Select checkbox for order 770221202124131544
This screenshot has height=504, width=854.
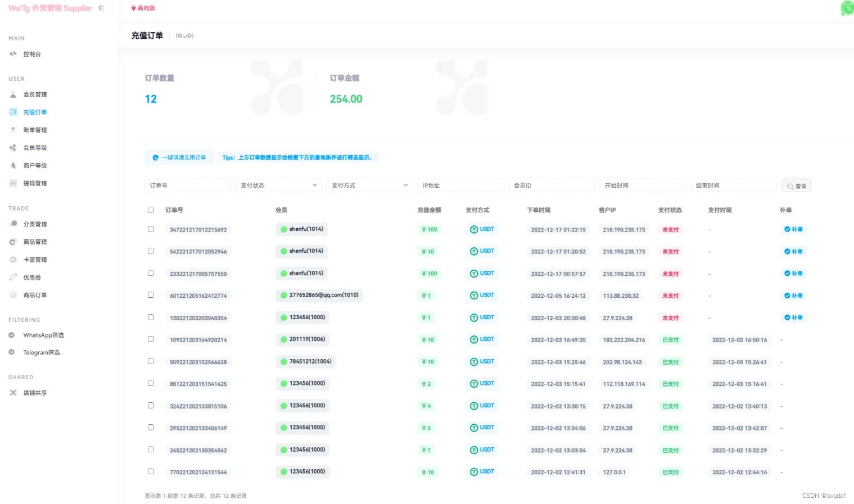click(x=151, y=471)
